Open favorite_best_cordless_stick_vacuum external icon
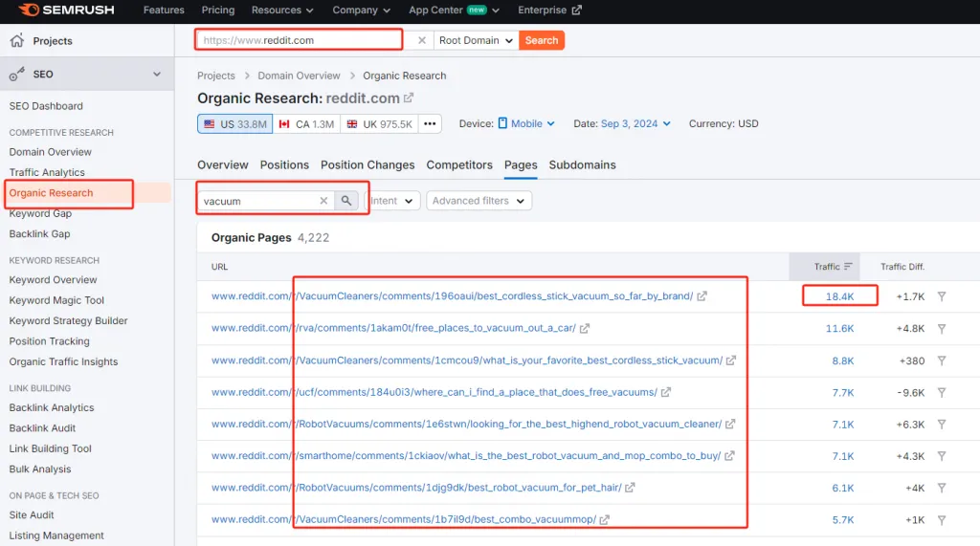 (730, 360)
